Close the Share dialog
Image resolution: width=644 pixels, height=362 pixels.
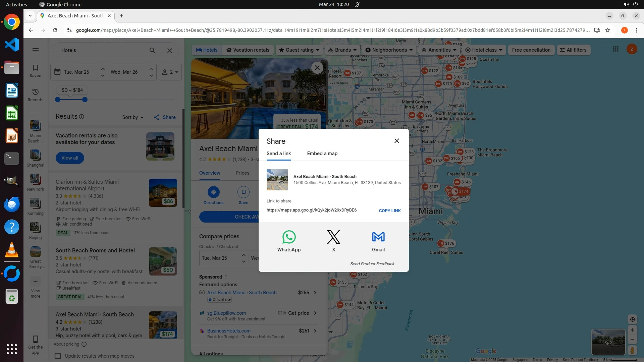pos(396,141)
